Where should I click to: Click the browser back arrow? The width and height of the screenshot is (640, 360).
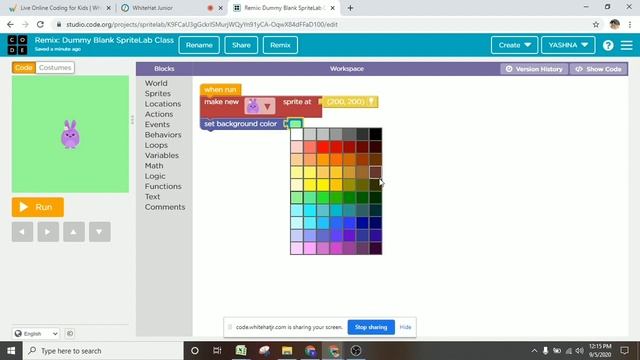click(10, 24)
